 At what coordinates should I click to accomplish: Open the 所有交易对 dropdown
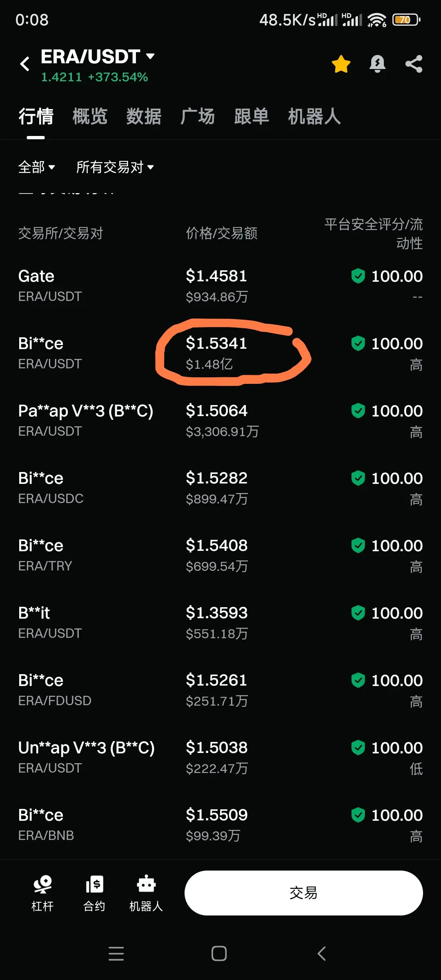coord(115,167)
